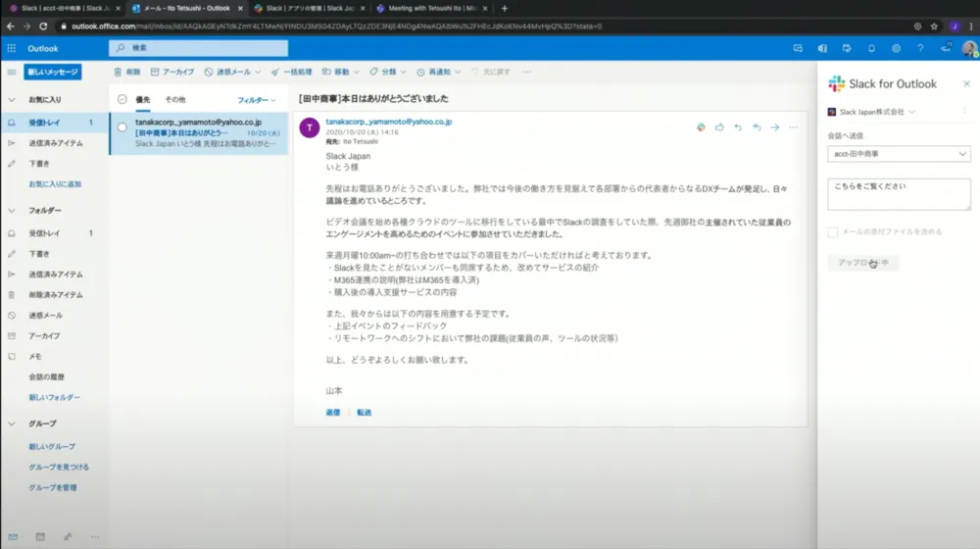The height and width of the screenshot is (549, 980).
Task: Expand the 移動 move-to dropdown
Action: [357, 72]
